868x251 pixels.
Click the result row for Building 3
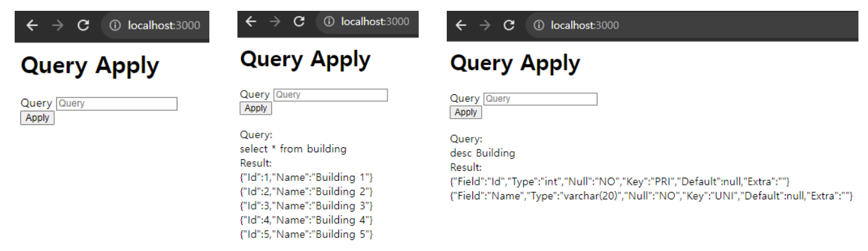306,206
